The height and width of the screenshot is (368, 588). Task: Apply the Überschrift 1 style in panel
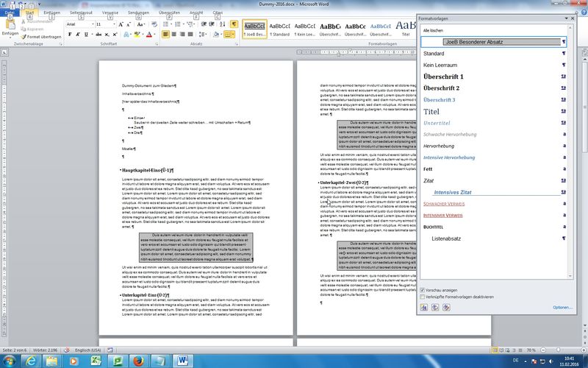[x=444, y=77]
